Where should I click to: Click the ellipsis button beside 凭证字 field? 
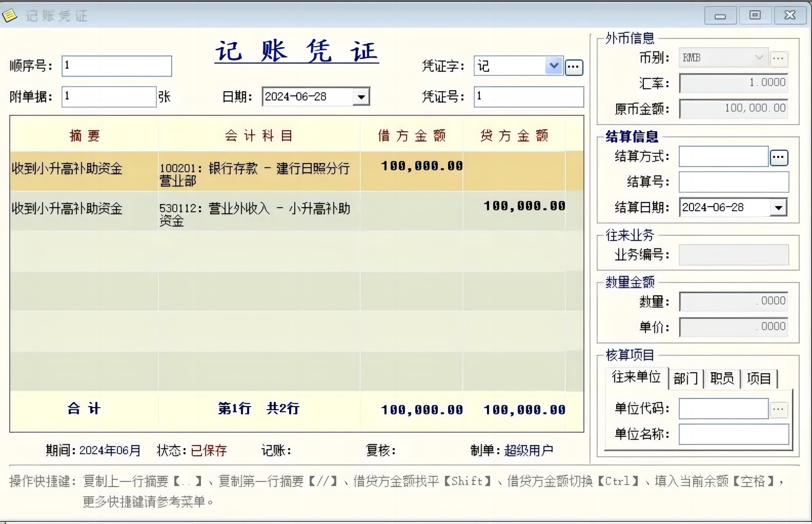click(x=574, y=67)
